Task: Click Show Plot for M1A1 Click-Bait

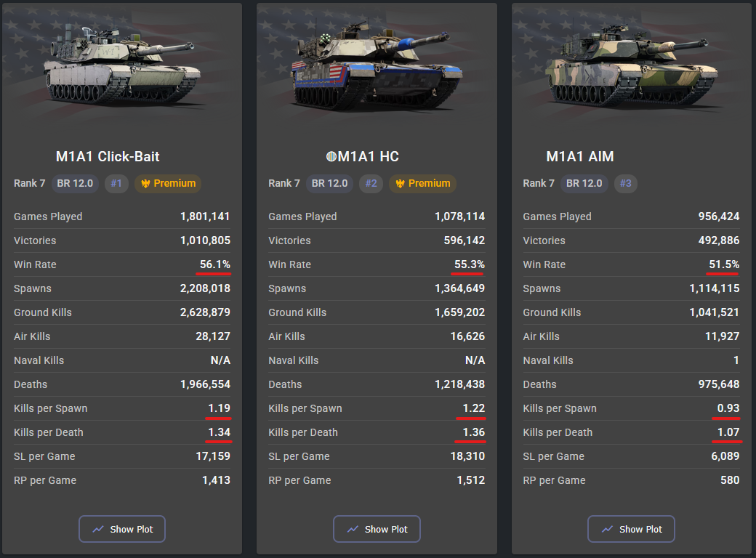Action: coord(122,529)
